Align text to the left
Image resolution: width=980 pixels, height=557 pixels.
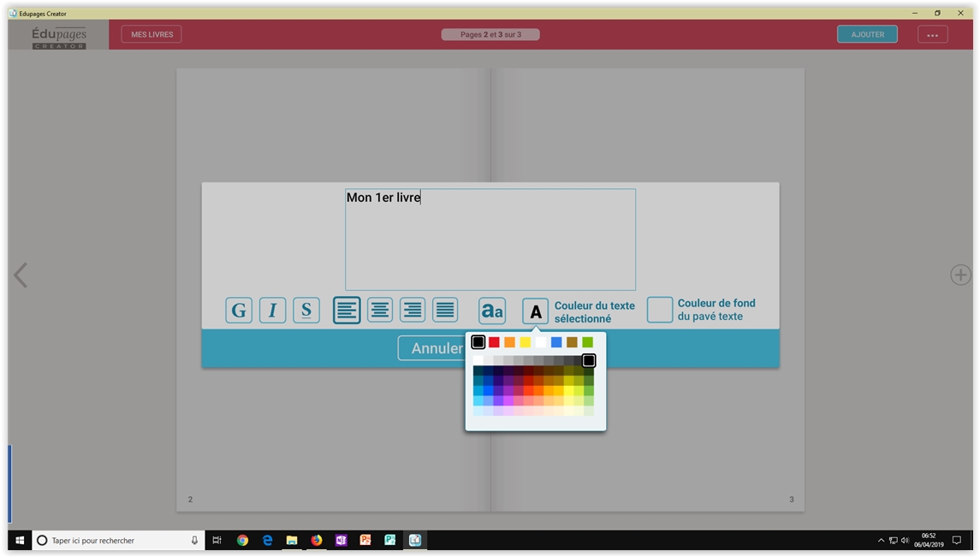click(x=347, y=311)
